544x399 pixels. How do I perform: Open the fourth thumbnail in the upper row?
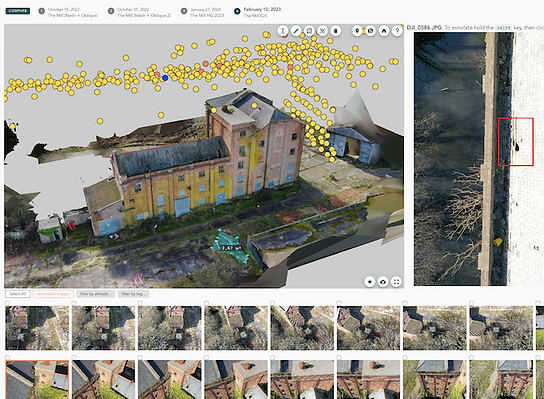click(x=236, y=328)
